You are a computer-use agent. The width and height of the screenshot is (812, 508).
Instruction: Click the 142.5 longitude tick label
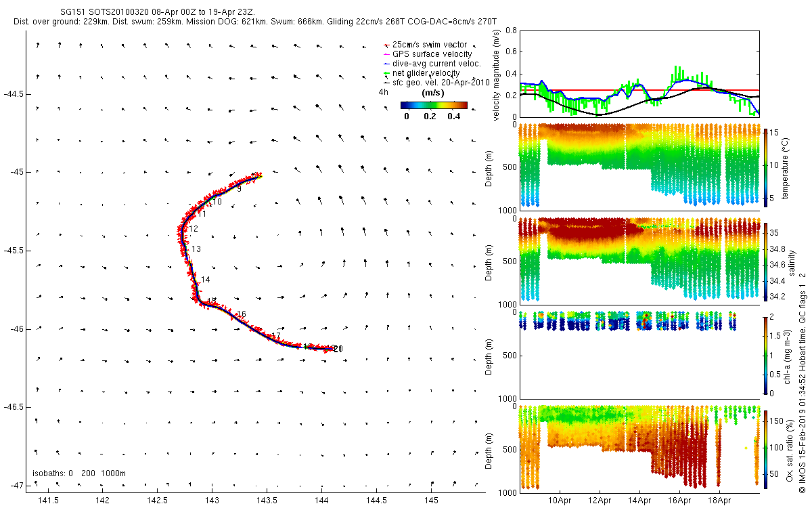click(157, 500)
